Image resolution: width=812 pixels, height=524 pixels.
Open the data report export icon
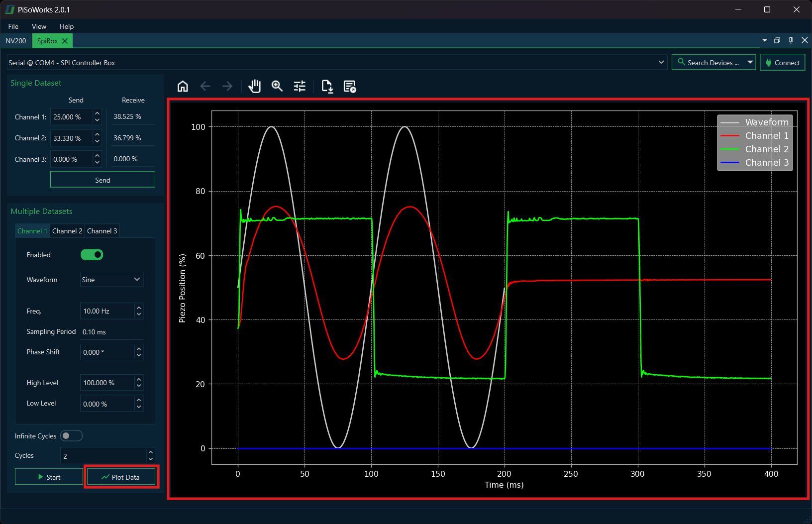pos(350,86)
